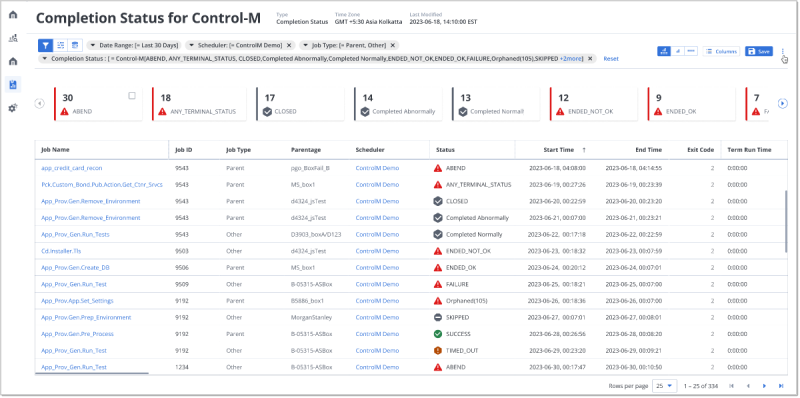Expand the Completion Status filter chip arrow
Screen dimensions: 800x398
45,59
